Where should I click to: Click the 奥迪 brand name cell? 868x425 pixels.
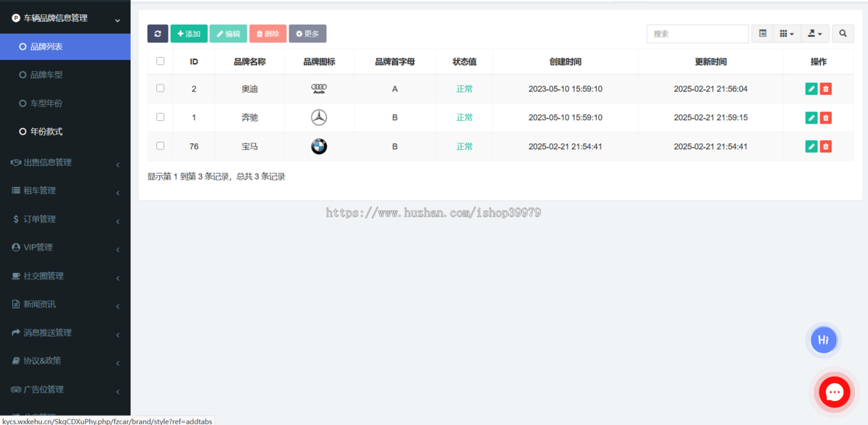click(x=250, y=89)
